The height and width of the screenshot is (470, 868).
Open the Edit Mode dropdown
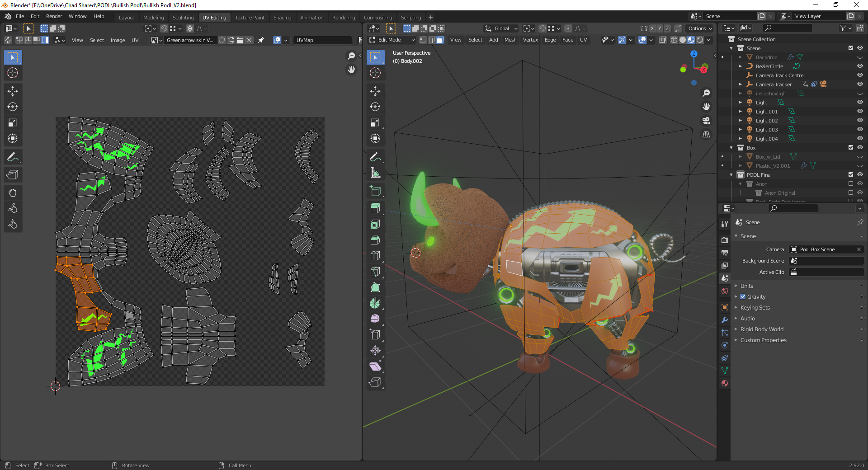coord(392,40)
